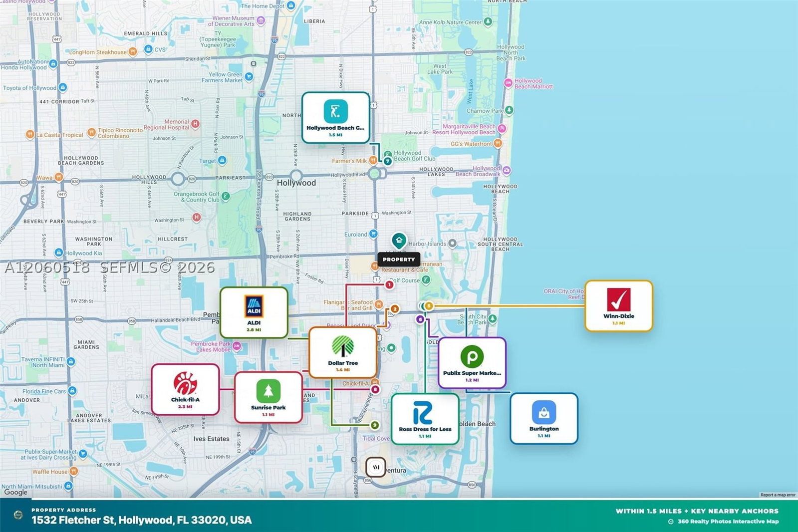The height and width of the screenshot is (532, 798).
Task: Click Publix at Ives Dairy Crossing pin
Action: tap(83, 454)
